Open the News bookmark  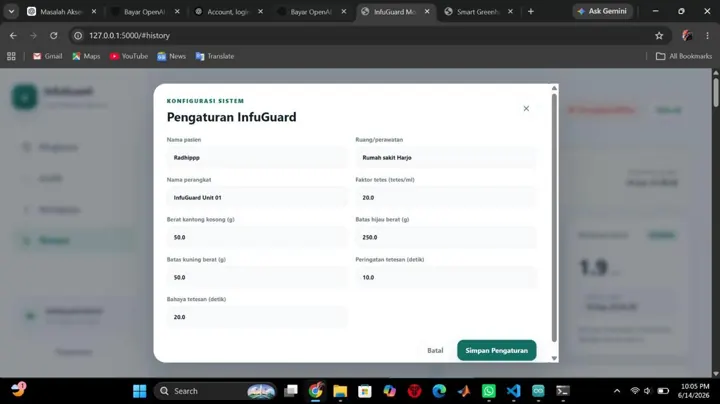click(x=171, y=56)
